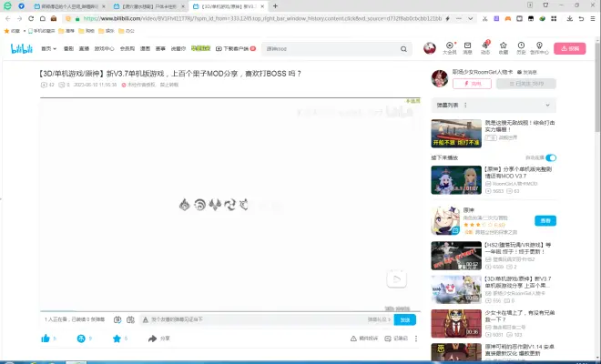Screen dimensions: 601x364
Task: Click the share arrow icon
Action: (152, 339)
